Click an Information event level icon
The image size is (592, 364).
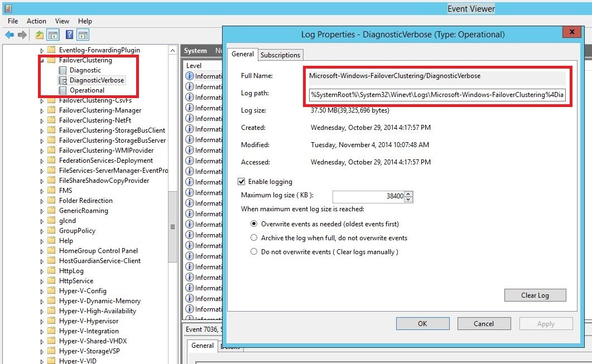tap(189, 77)
